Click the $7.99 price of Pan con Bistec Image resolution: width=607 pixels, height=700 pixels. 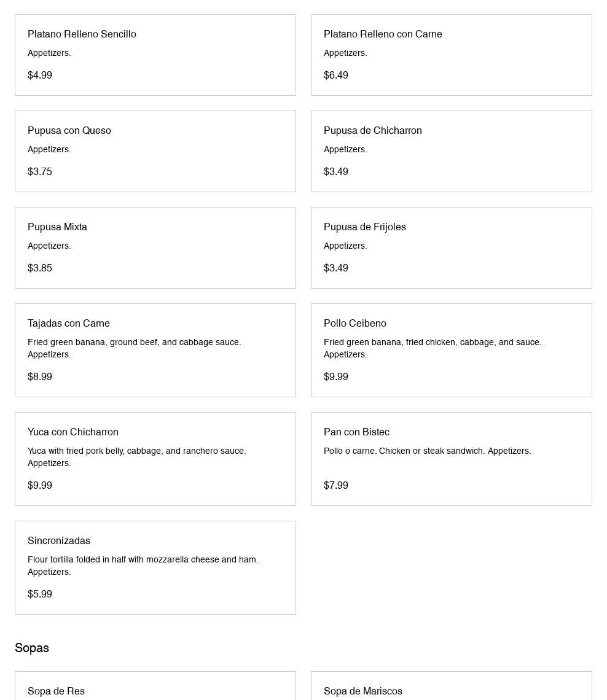pos(336,485)
